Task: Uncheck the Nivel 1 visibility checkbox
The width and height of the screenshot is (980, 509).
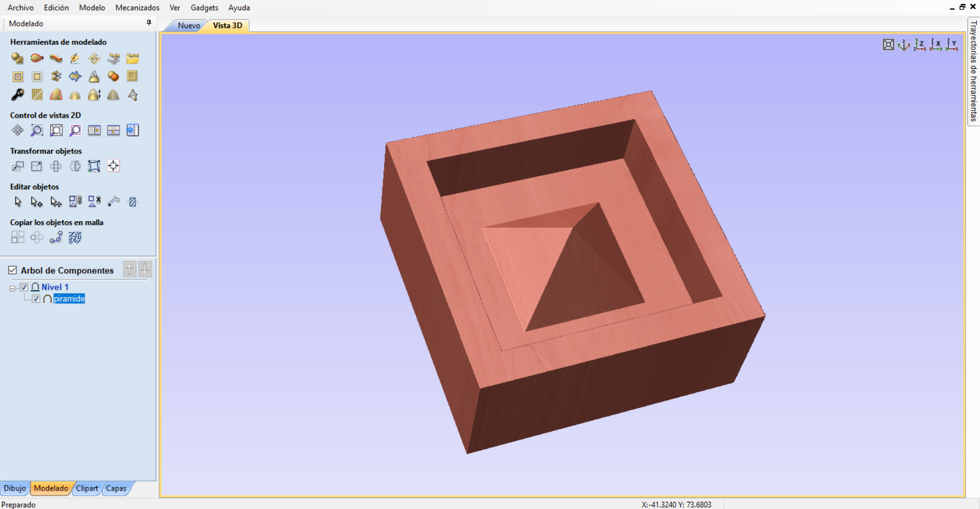Action: [24, 287]
